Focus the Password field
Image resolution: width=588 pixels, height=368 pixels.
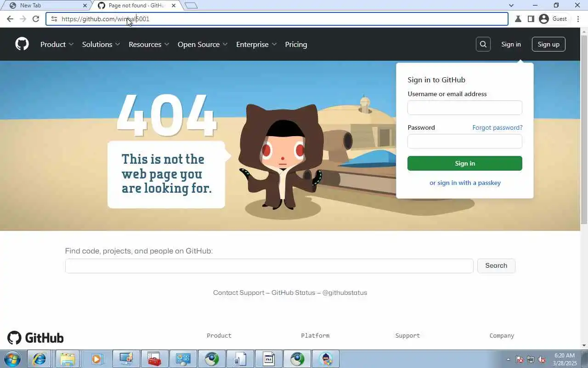(x=465, y=141)
